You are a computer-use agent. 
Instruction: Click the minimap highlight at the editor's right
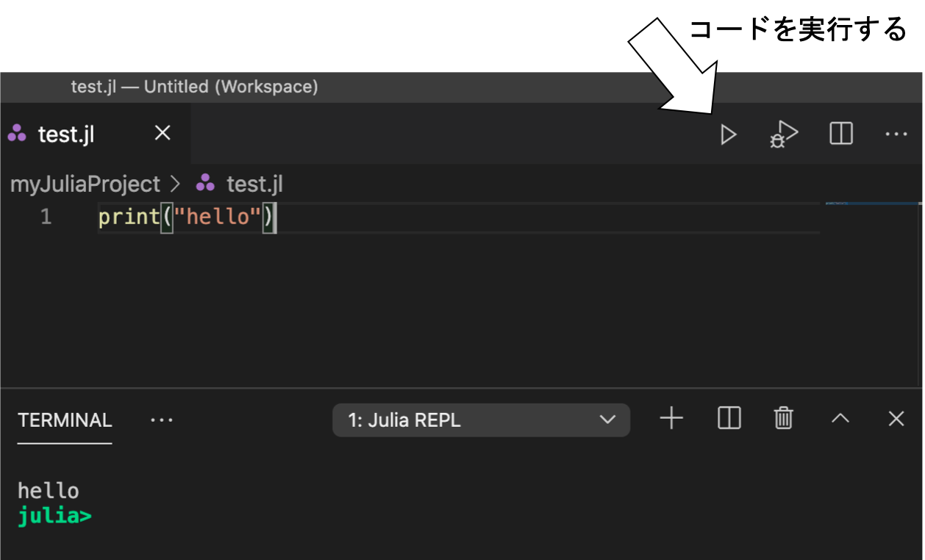(x=873, y=204)
